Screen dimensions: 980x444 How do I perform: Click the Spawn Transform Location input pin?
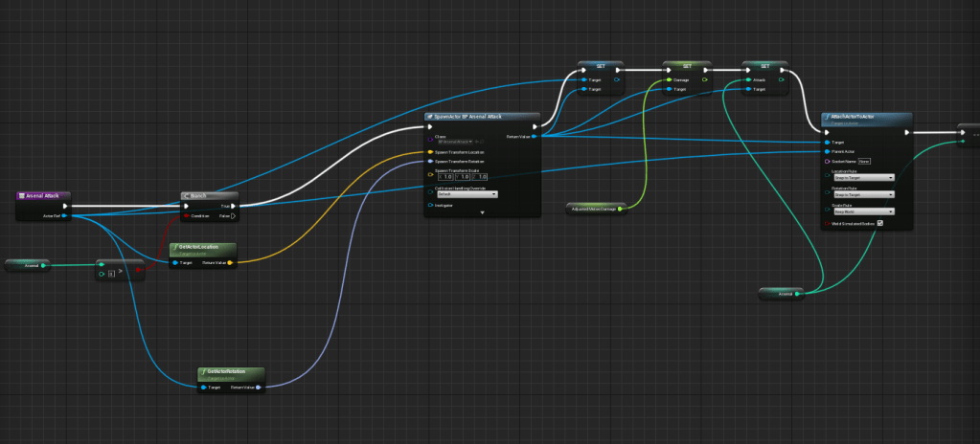(429, 151)
